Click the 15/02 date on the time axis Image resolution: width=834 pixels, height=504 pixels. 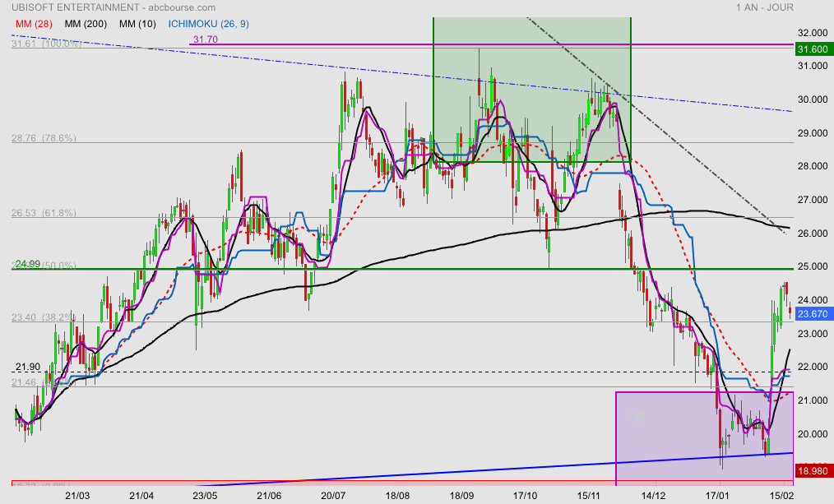pyautogui.click(x=781, y=496)
